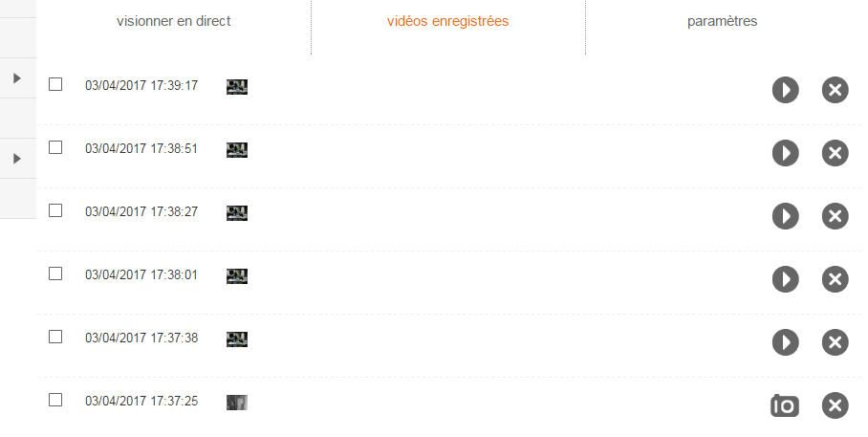Click the 03/04/2017 17:37:38 timestamp
The image size is (868, 437).
point(141,338)
